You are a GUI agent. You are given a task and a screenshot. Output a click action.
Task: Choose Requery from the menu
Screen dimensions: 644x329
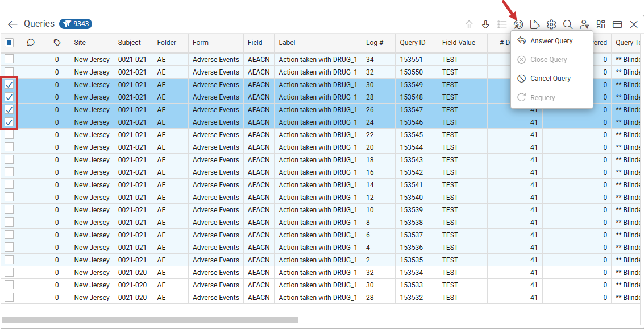551,98
